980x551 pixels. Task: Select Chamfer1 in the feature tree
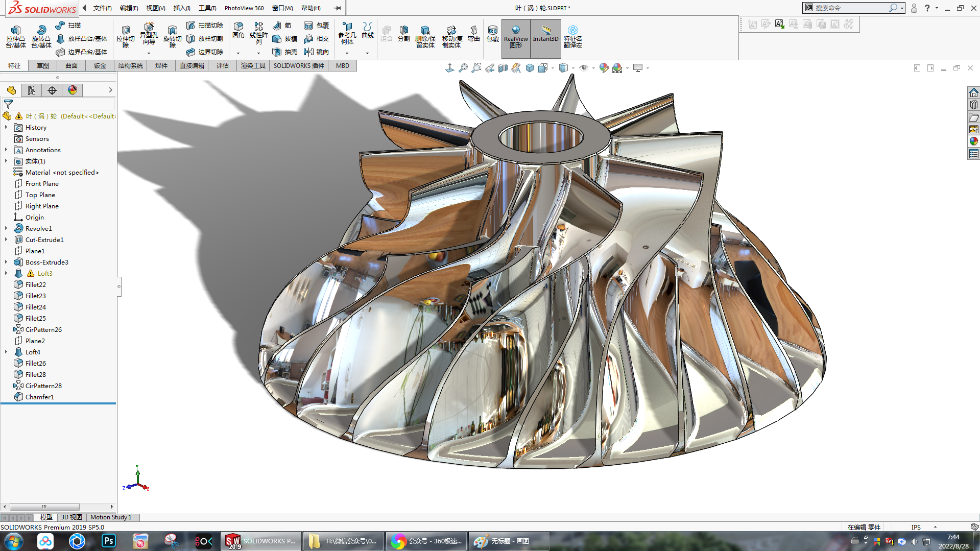(x=39, y=397)
